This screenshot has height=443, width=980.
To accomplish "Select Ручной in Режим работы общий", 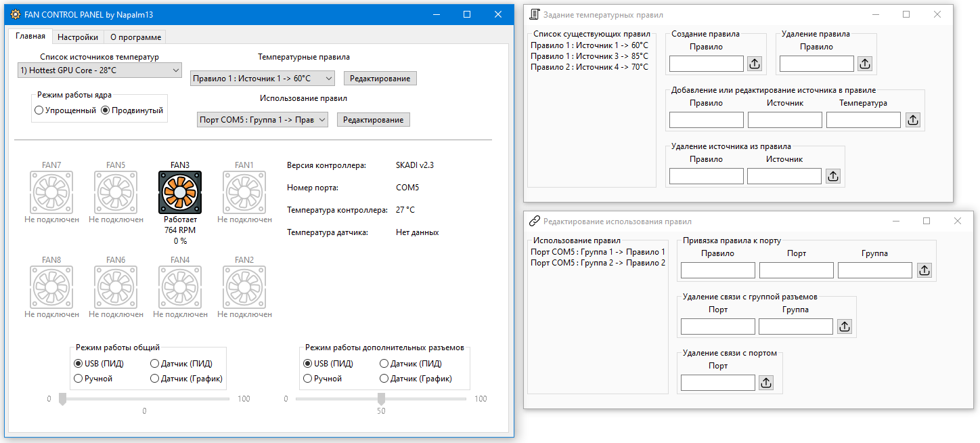I will tap(93, 379).
